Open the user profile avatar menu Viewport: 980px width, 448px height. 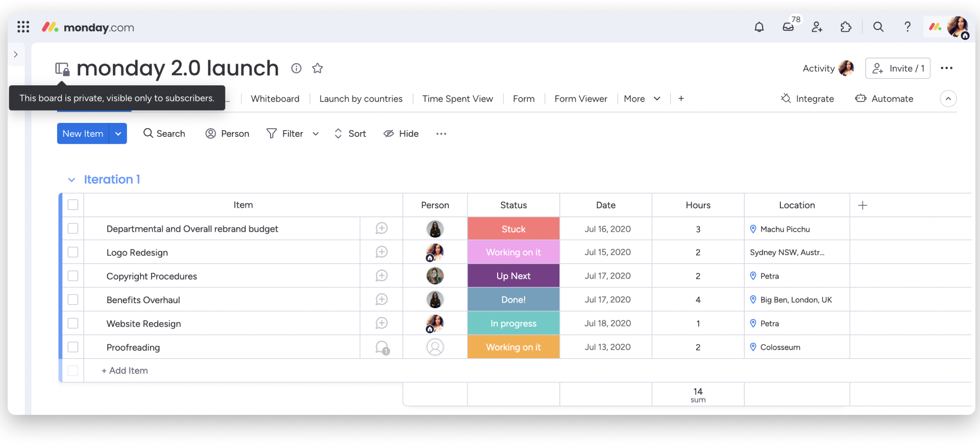958,27
